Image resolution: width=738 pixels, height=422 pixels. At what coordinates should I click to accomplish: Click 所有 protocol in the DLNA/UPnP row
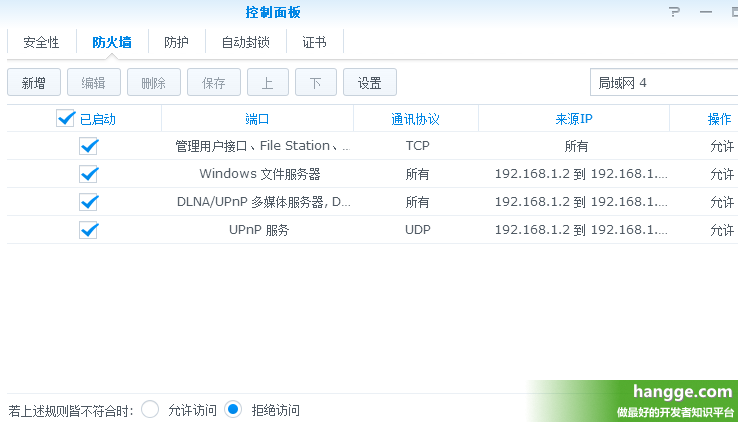[417, 202]
